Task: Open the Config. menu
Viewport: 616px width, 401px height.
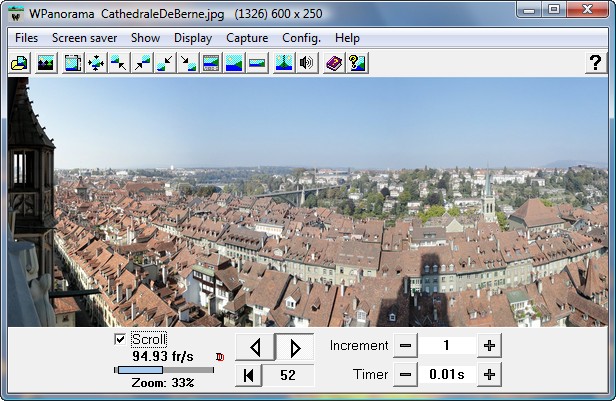Action: pyautogui.click(x=301, y=38)
